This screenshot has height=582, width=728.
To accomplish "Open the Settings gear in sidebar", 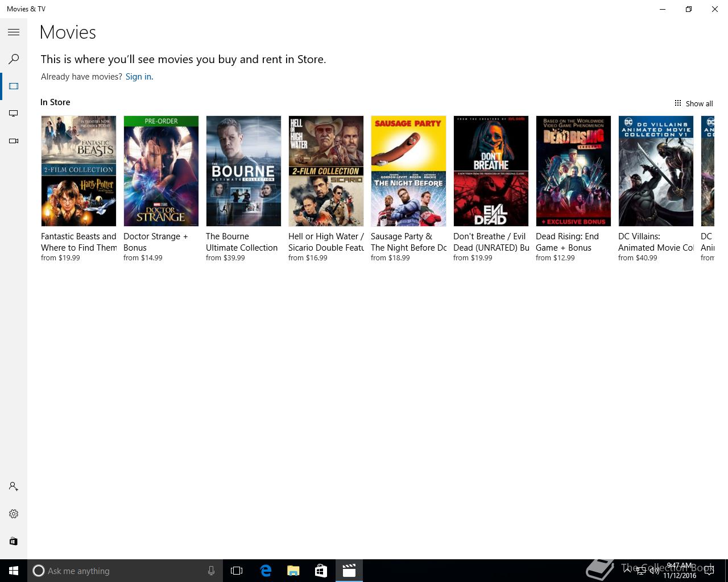I will [x=14, y=514].
